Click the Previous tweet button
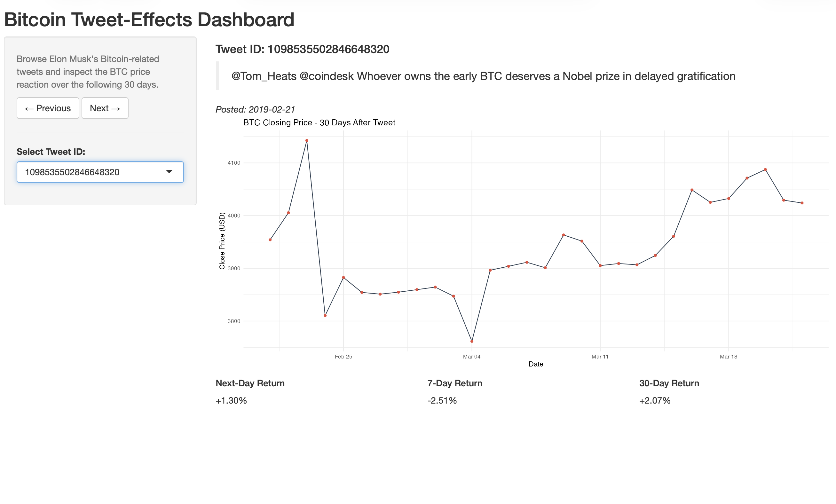The width and height of the screenshot is (836, 504). click(x=48, y=108)
